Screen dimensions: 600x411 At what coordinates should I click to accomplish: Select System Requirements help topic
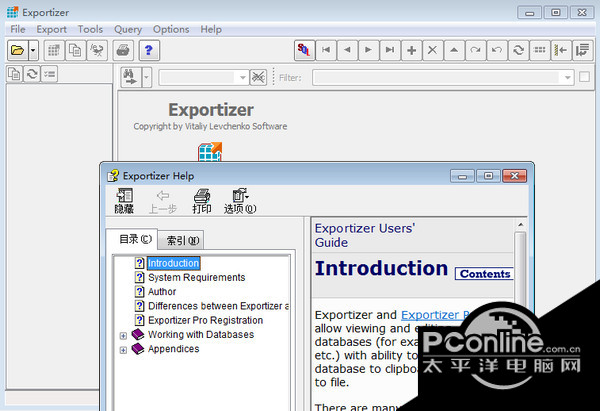[x=196, y=277]
